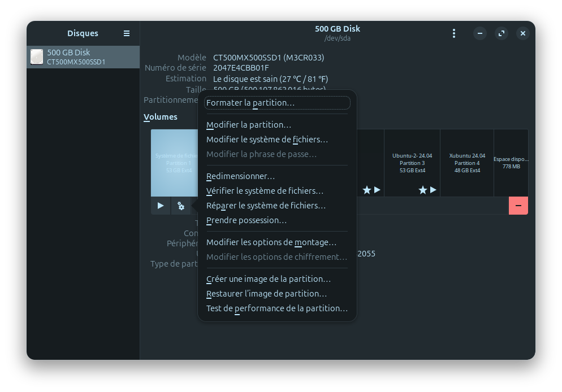Select the Xubuntu 24.04 Partition 4 volume

coord(467,163)
